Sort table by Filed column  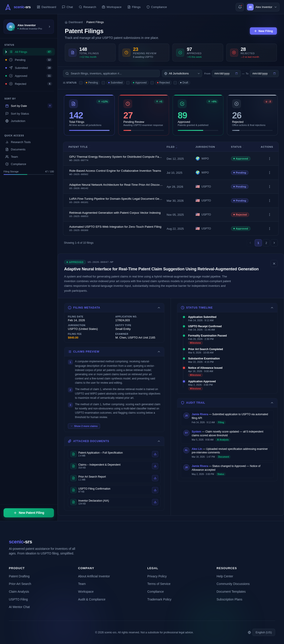[172, 147]
